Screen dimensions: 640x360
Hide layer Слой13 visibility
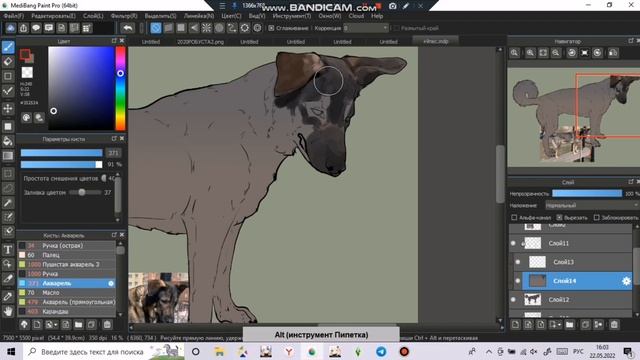tap(518, 262)
